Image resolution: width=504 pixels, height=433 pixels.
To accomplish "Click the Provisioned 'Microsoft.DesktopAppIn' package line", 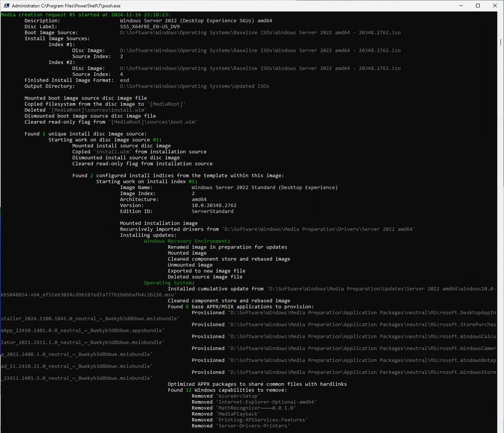I will pos(344,313).
